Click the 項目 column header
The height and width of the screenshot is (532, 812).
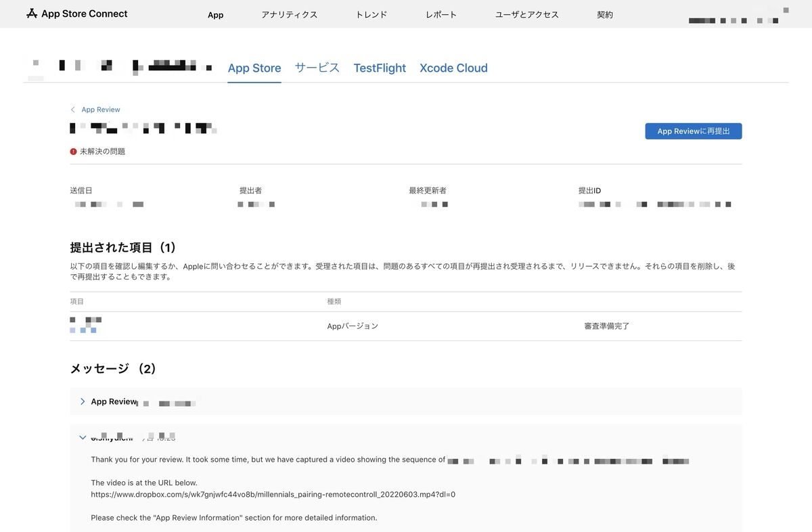[76, 301]
